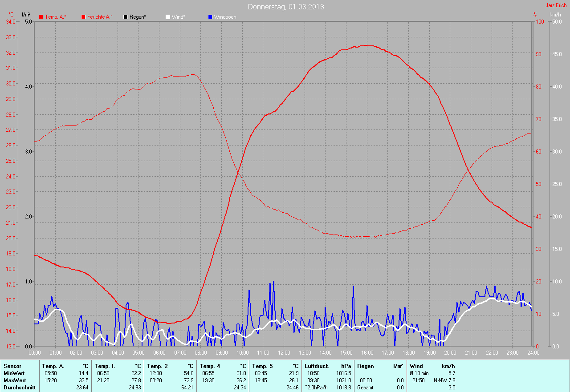Click the red Feuchte A. legend swatch
570x392 pixels.
click(83, 17)
